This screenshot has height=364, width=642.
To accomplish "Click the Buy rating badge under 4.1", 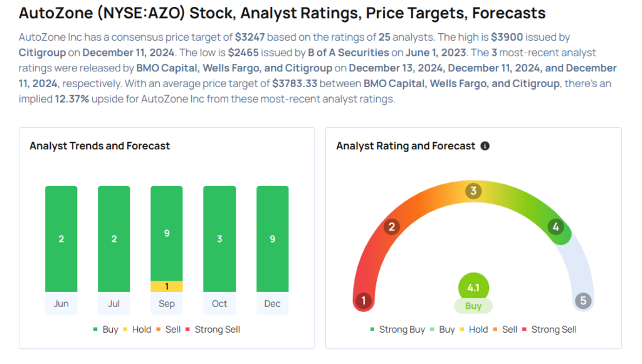I will 473,306.
